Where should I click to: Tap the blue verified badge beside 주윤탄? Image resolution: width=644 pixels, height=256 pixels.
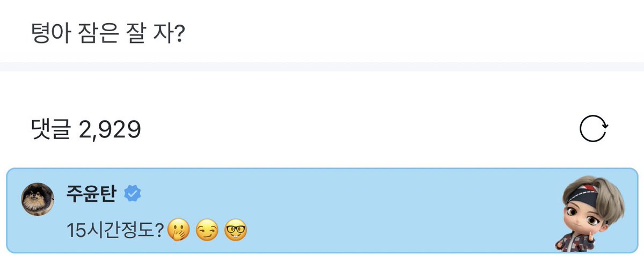pyautogui.click(x=132, y=194)
